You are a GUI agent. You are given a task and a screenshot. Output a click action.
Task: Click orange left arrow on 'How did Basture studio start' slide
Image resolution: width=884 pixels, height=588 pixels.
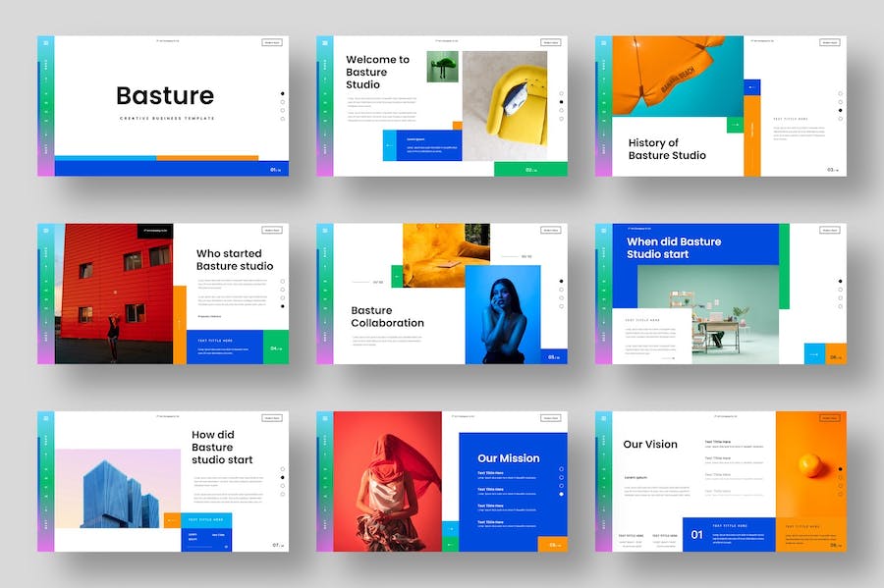pos(172,520)
